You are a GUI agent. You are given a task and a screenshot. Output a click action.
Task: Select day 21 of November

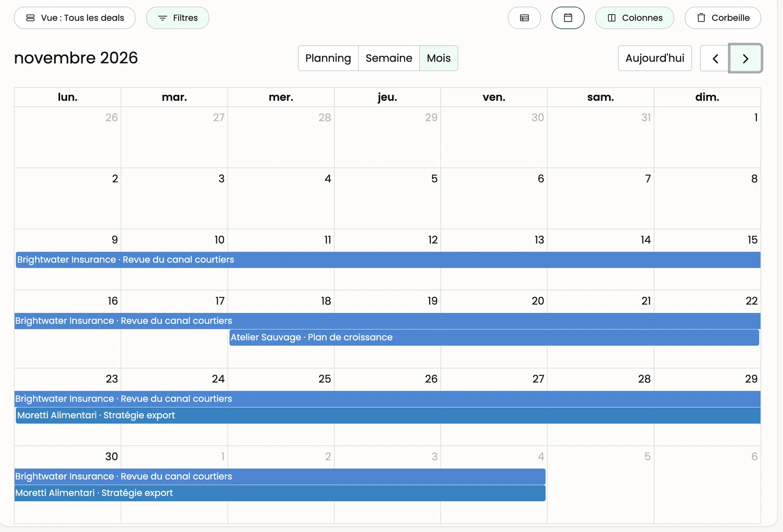(646, 301)
